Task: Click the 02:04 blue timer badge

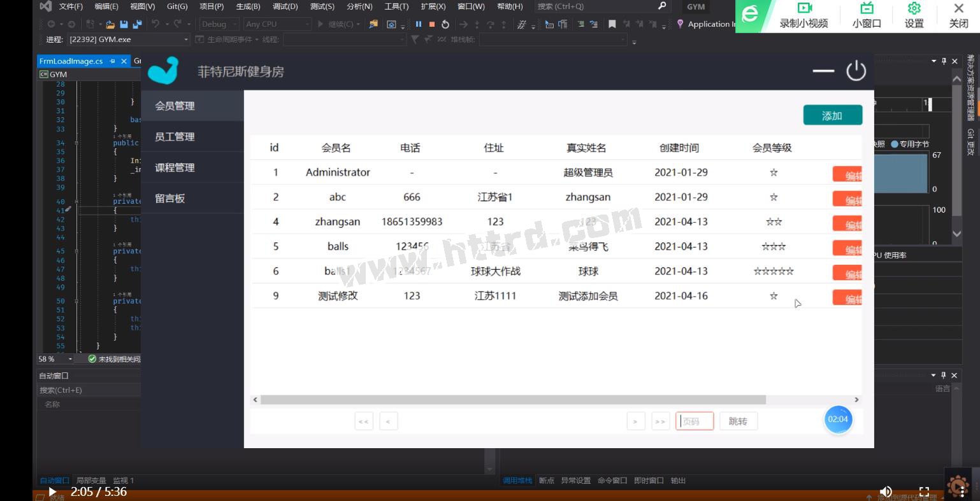Action: [x=838, y=419]
